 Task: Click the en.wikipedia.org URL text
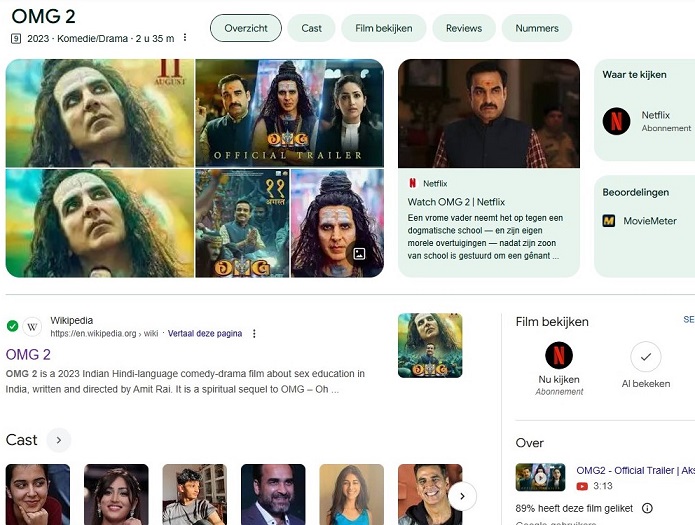[104, 333]
